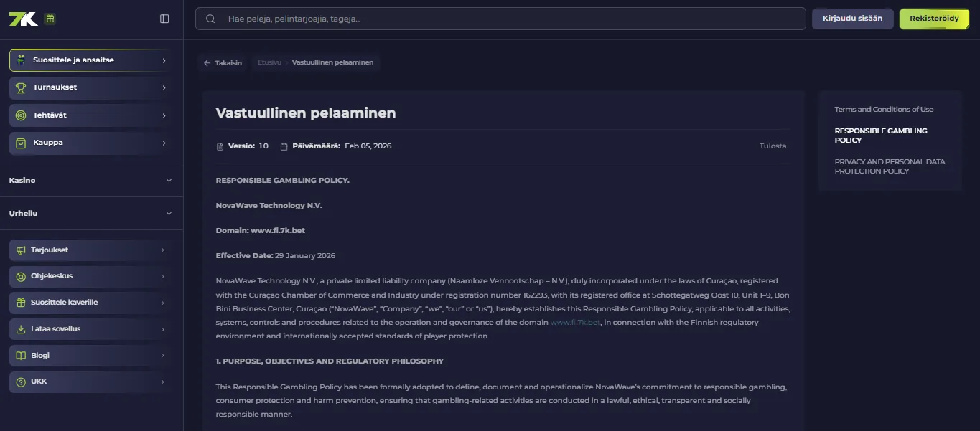
Task: Click the Feb 05, 2026 date text
Action: point(368,146)
